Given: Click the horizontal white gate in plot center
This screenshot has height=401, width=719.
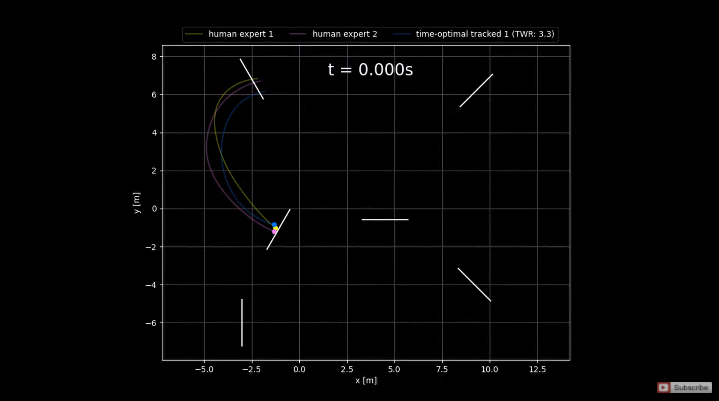Looking at the screenshot, I should (x=385, y=220).
